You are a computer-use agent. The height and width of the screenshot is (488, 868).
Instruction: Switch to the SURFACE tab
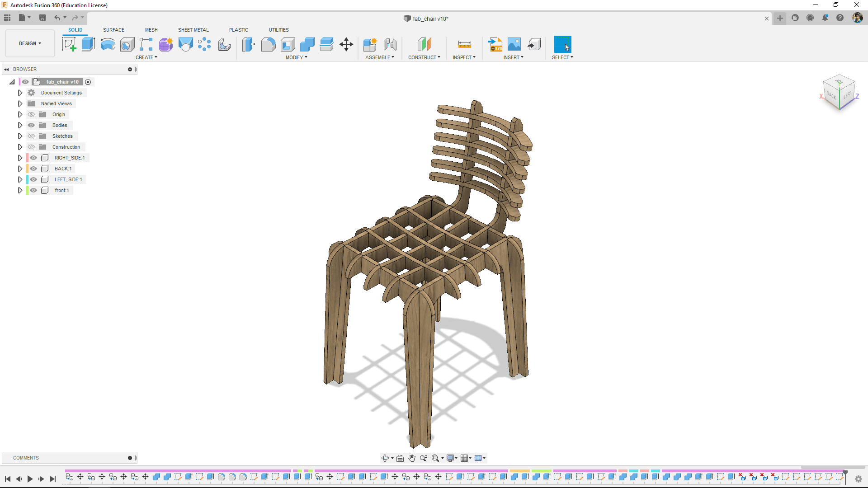(113, 30)
